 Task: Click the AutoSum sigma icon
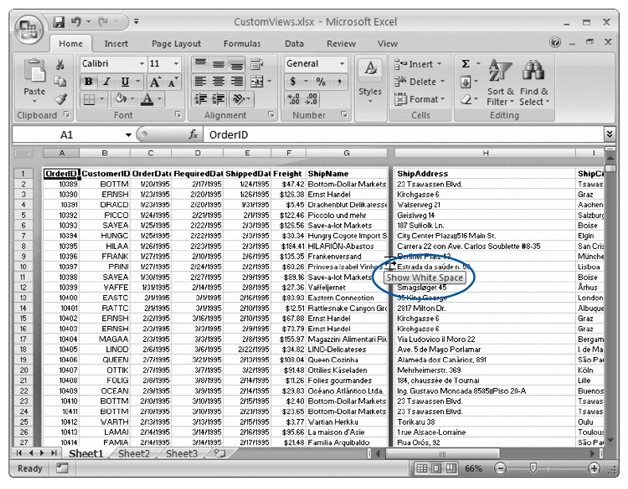tap(466, 64)
